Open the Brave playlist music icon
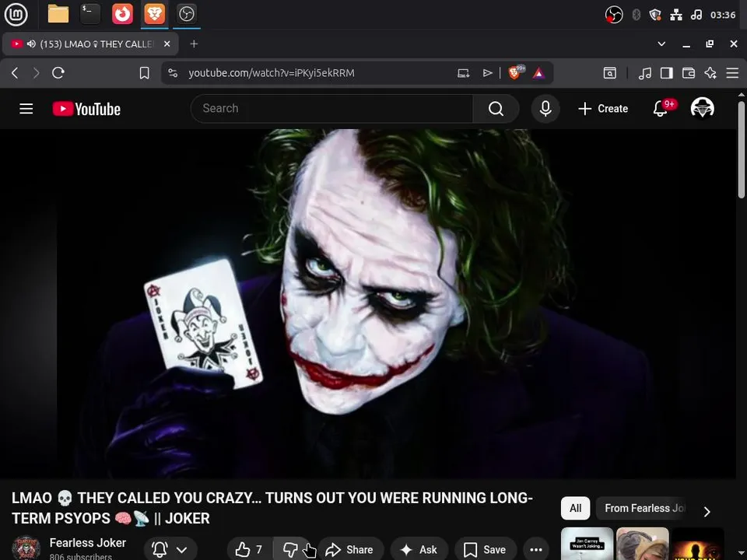 click(644, 73)
